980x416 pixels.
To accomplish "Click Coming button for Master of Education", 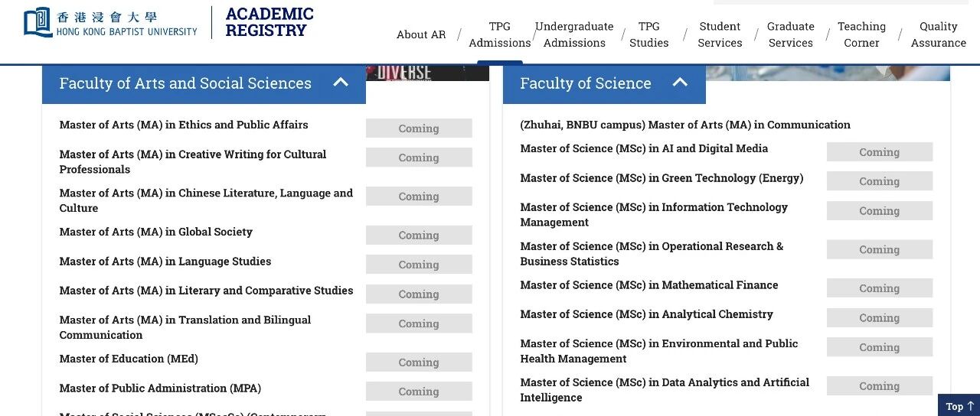I will click(419, 362).
